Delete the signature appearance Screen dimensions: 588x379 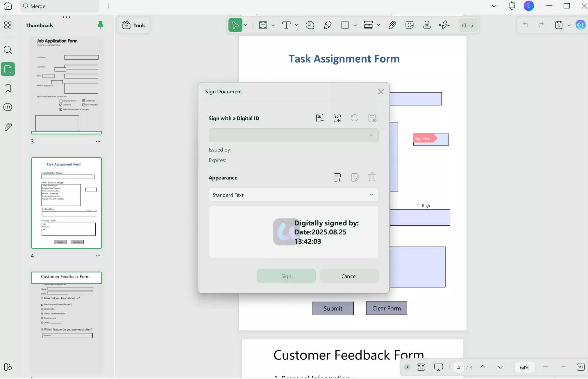coord(372,177)
